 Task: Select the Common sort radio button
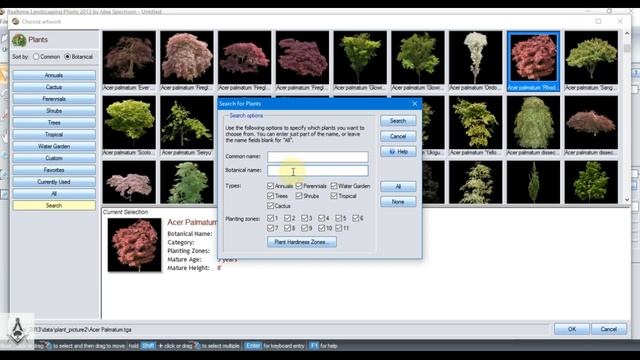[x=36, y=57]
